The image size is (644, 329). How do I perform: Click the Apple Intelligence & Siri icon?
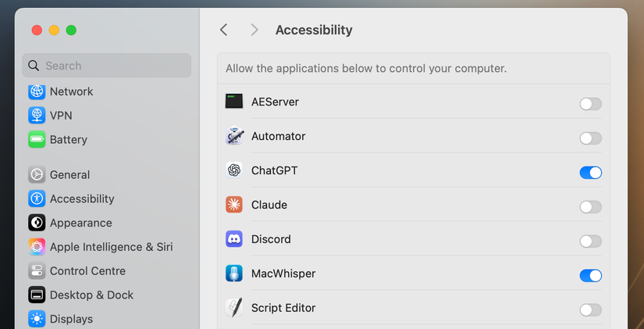point(37,247)
